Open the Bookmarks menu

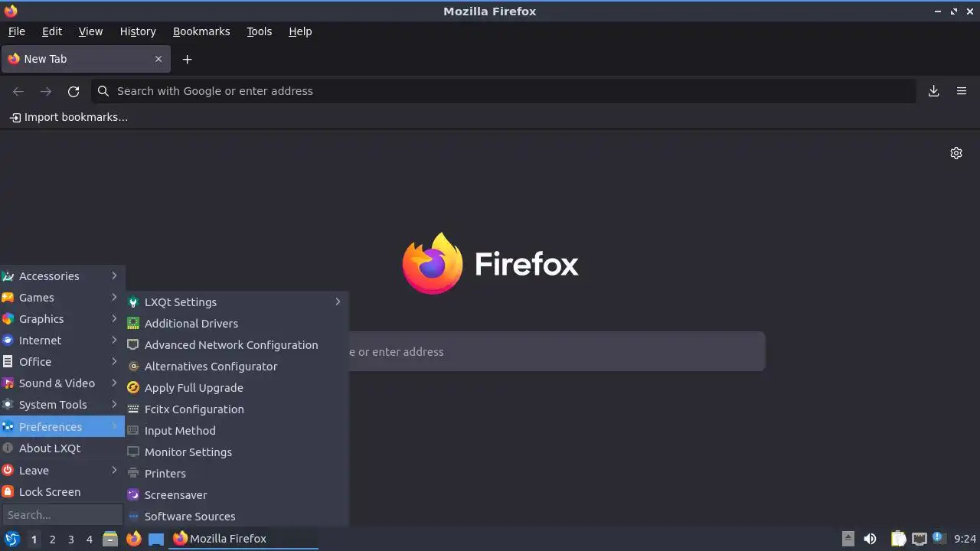[x=201, y=31]
